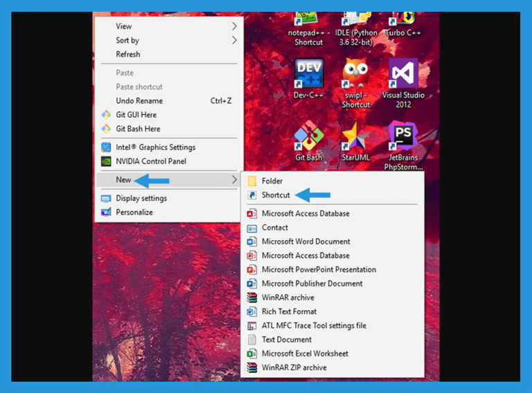This screenshot has height=393, width=532.
Task: Click the Contact card icon
Action: pyautogui.click(x=252, y=228)
